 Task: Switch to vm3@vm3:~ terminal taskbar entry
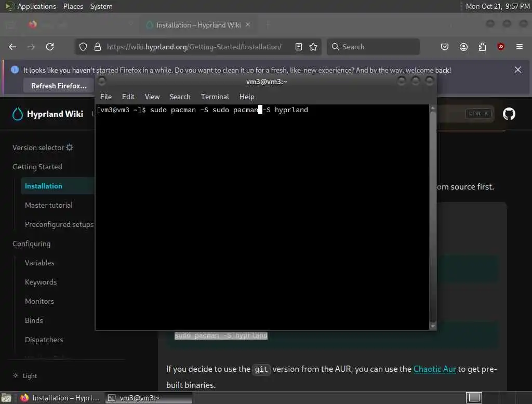click(148, 398)
